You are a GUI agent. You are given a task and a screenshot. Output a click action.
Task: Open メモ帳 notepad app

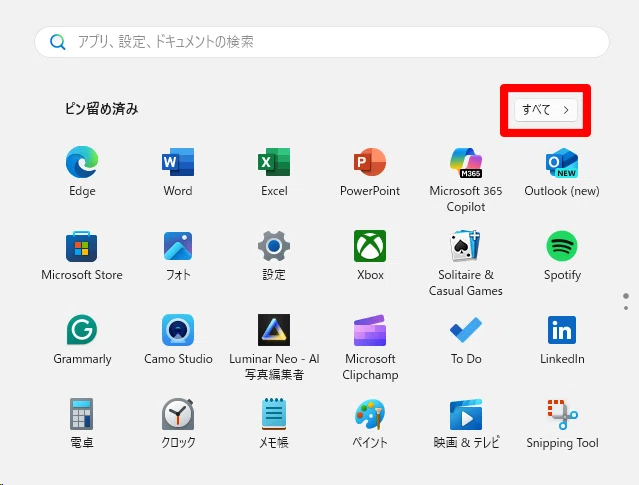click(274, 414)
